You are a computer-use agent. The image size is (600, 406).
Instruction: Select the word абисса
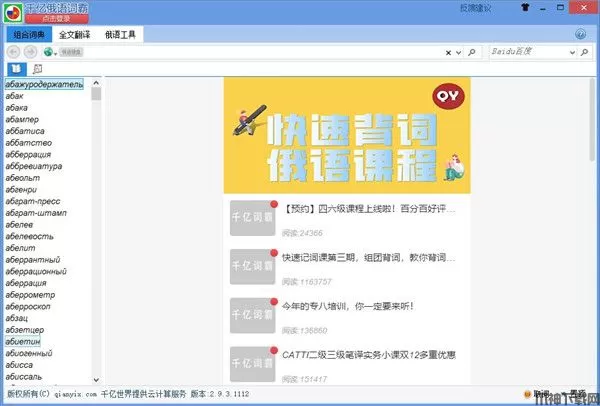tap(19, 365)
